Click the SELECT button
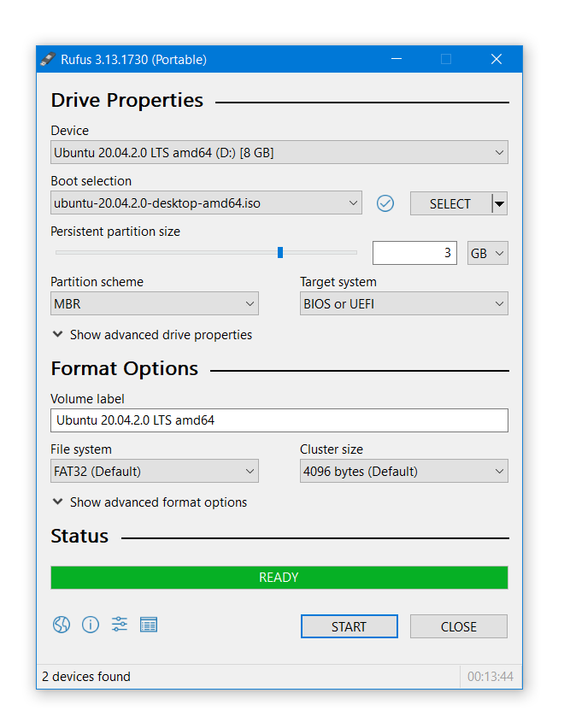564x728 pixels. point(450,203)
